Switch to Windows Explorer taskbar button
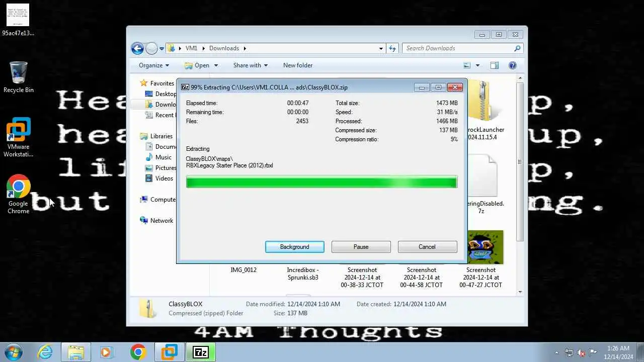Viewport: 644px width, 362px height. [76, 352]
